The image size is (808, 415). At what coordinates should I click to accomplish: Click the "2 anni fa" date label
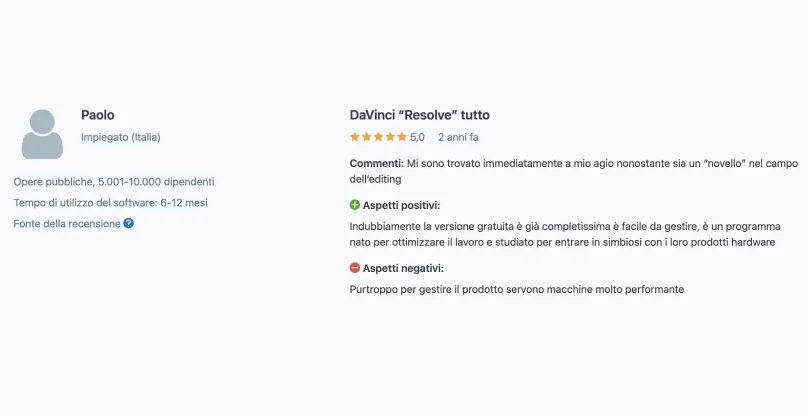coord(458,137)
